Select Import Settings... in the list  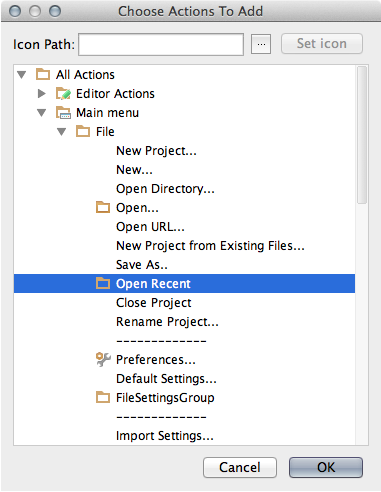(x=165, y=436)
